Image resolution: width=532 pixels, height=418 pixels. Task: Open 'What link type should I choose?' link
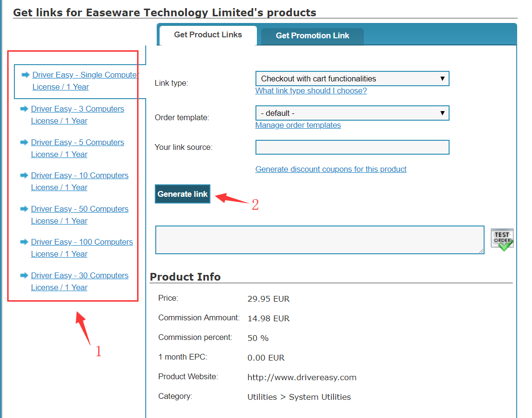tap(311, 91)
